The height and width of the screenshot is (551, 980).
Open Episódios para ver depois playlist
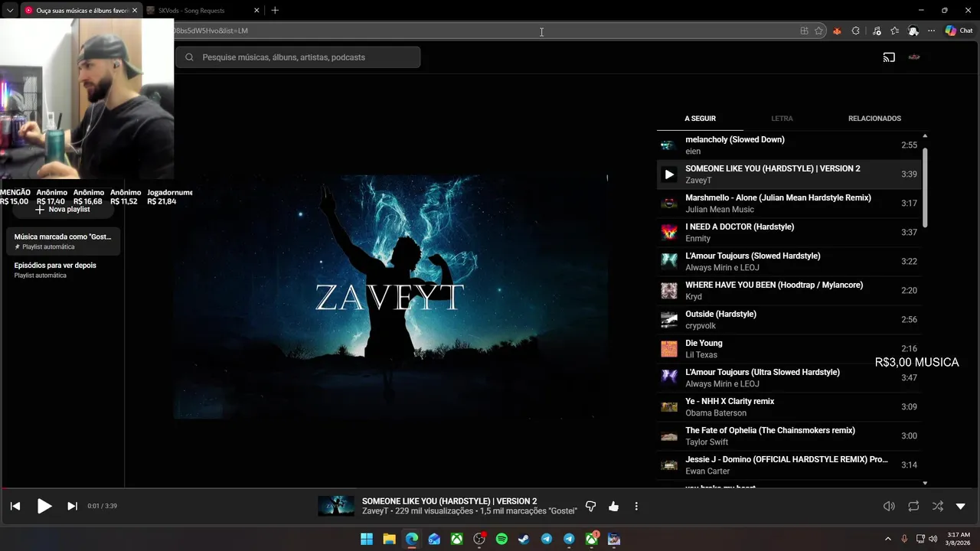point(64,269)
